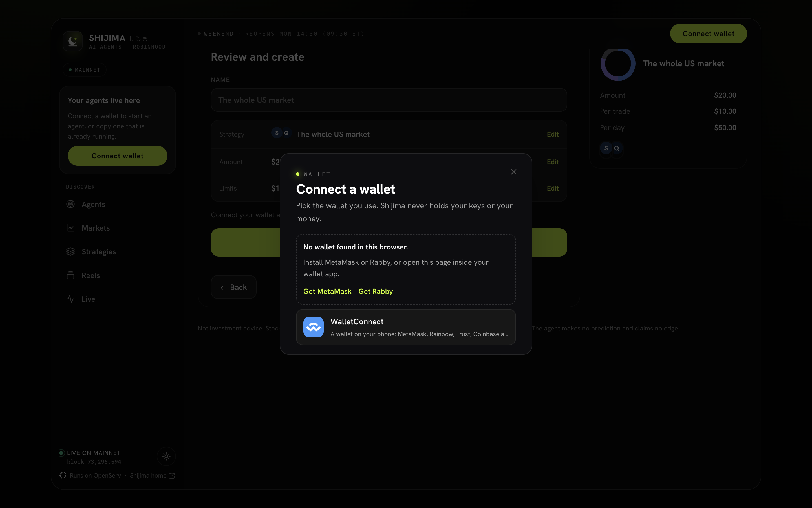Click the Q token icon in summary card
Viewport: 812px width, 508px height.
coord(616,148)
